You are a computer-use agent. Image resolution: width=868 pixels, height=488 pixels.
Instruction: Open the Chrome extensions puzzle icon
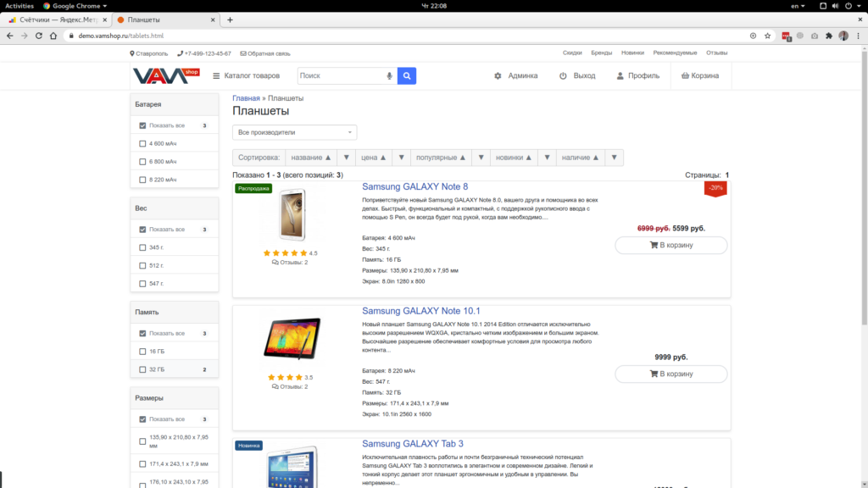point(829,36)
